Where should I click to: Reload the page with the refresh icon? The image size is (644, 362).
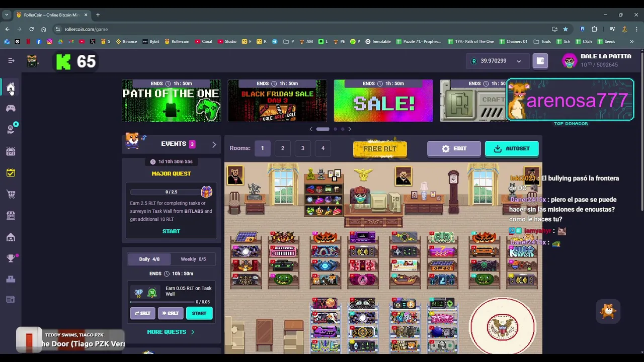click(x=31, y=29)
